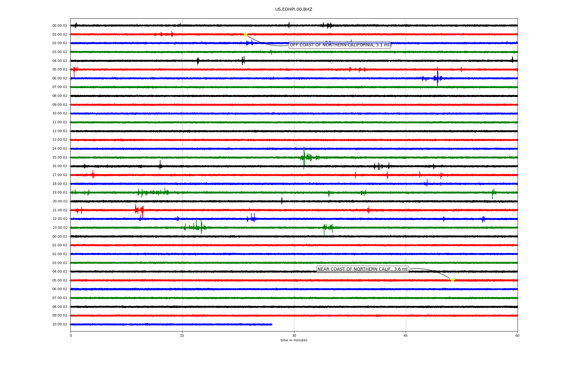The height and width of the screenshot is (368, 588).
Task: Click the 21:00:02 time label
Action: pyautogui.click(x=60, y=210)
